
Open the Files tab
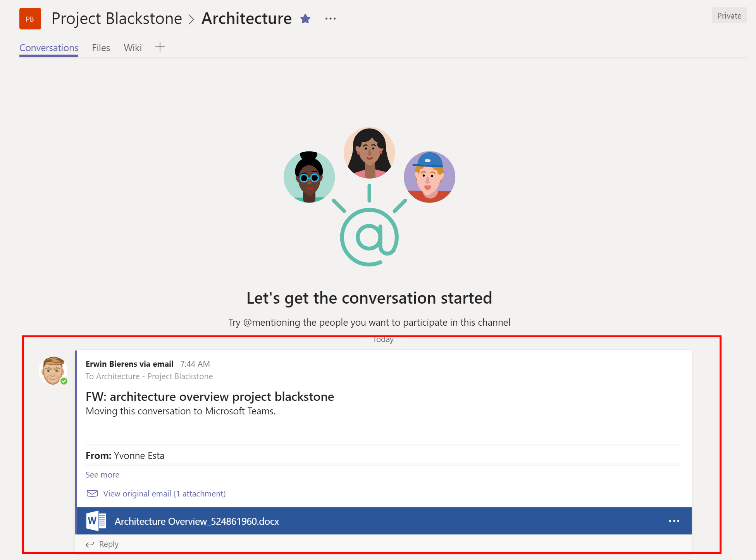[x=101, y=48]
